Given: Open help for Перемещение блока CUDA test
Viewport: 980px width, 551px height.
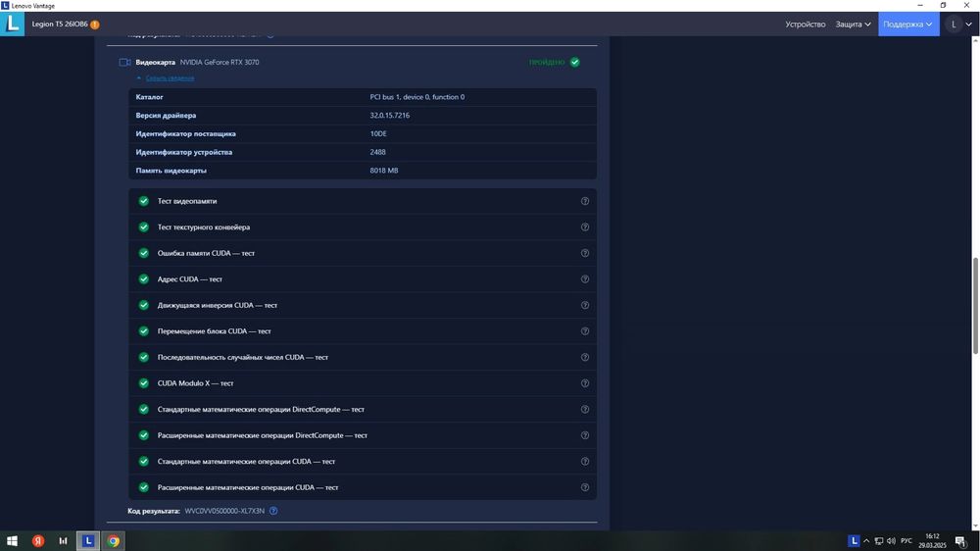Looking at the screenshot, I should [x=585, y=331].
